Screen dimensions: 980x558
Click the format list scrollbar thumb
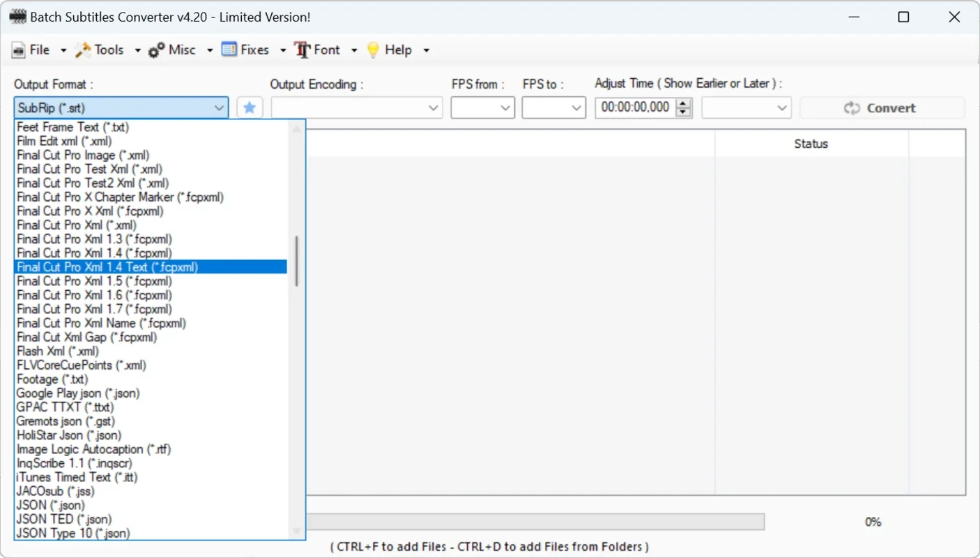tap(297, 261)
